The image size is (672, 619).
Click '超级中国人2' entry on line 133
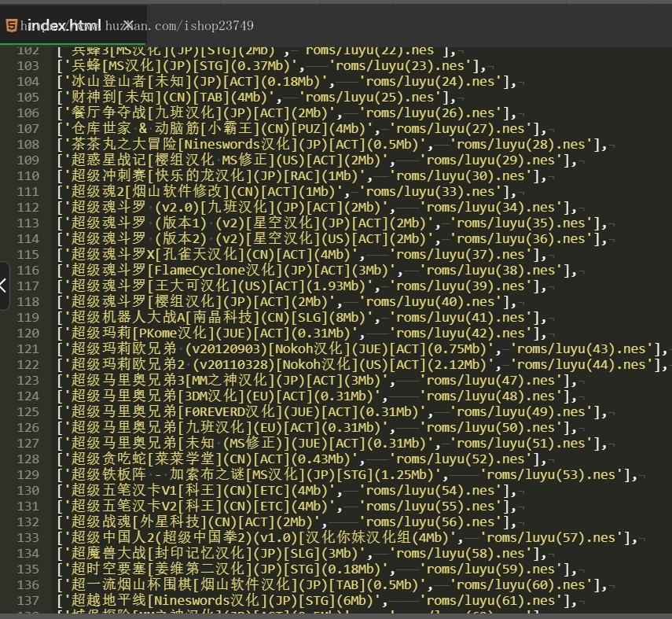click(x=112, y=537)
